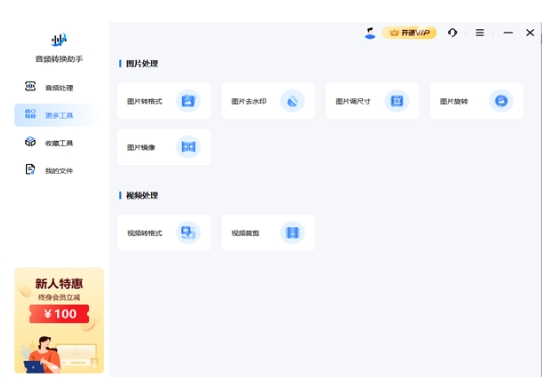The height and width of the screenshot is (379, 544).
Task: Click the 音频处理 sidebar icon
Action: [30, 86]
